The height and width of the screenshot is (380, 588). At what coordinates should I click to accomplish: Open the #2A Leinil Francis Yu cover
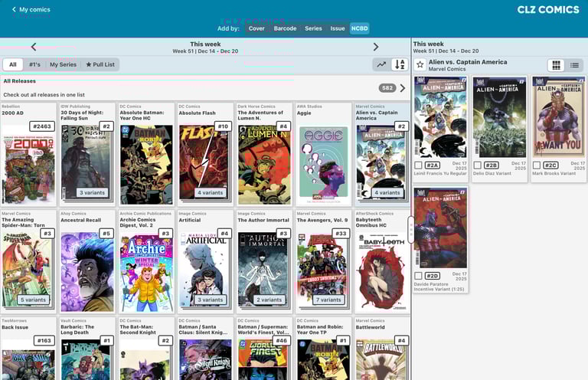[441, 117]
